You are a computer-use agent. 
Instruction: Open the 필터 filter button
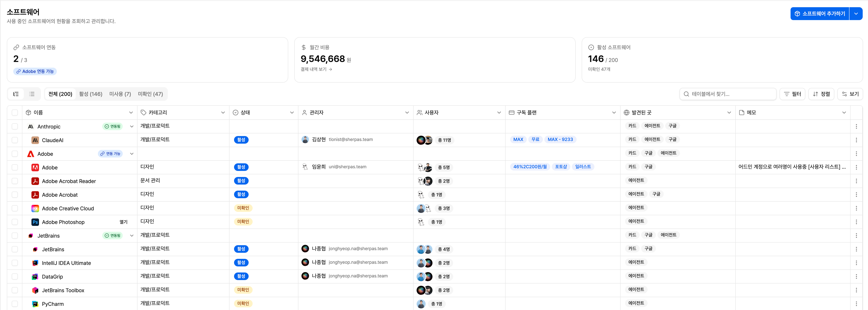(x=792, y=94)
